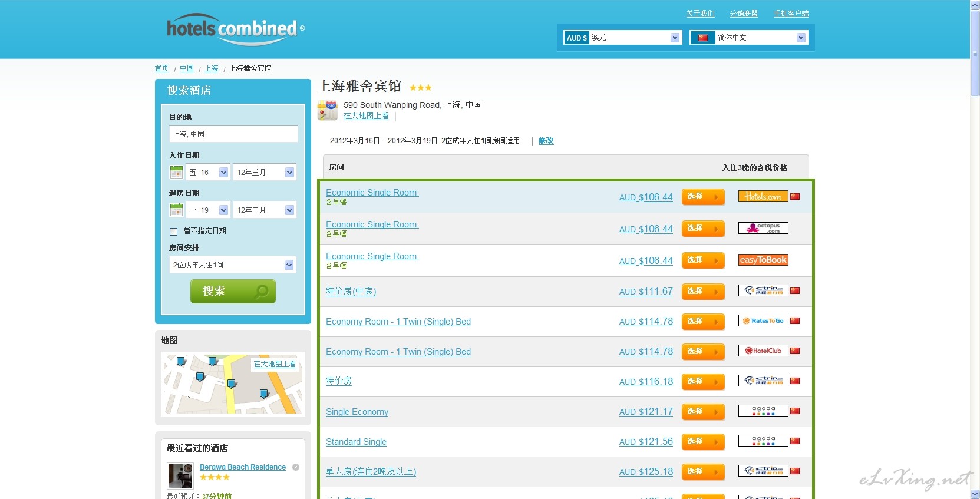Click 选择 button for easyToBook row

pos(703,260)
